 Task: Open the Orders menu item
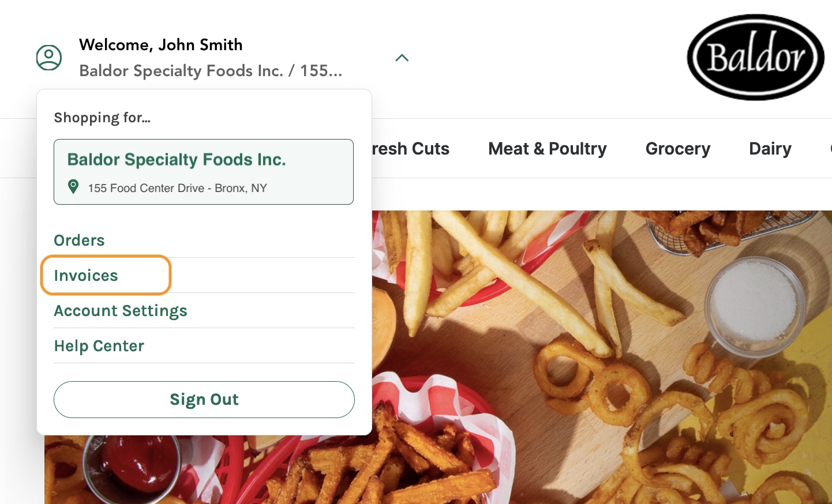[x=79, y=240]
